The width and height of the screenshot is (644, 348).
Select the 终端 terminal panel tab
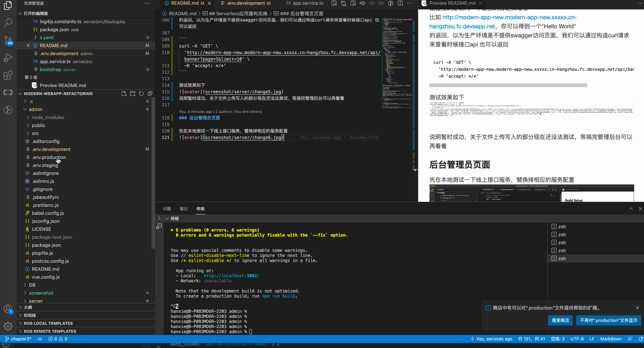[200, 209]
